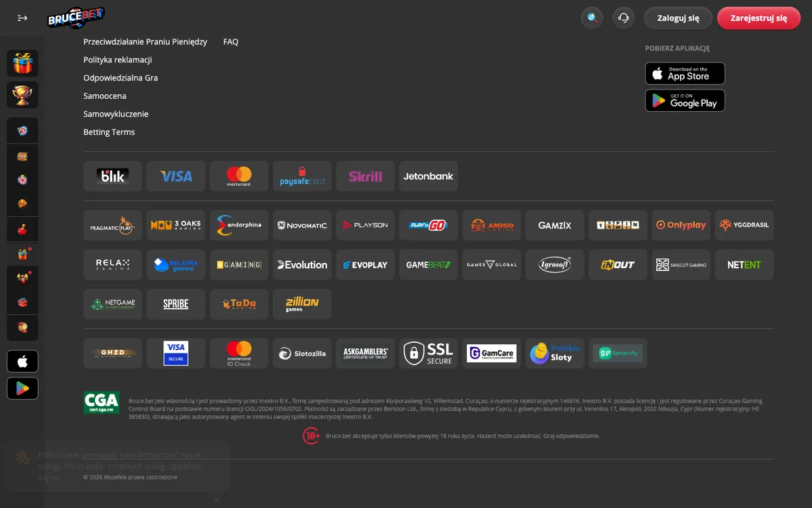Select the Blik payment logo
Screen dimensions: 812x508
113,176
